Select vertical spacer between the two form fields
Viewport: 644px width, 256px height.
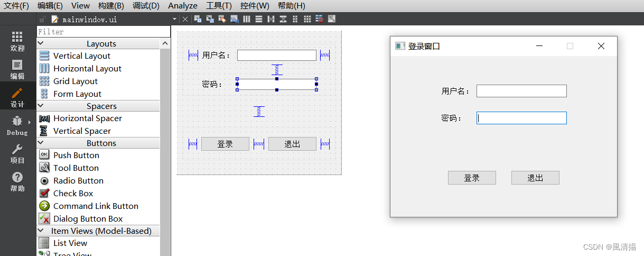277,70
